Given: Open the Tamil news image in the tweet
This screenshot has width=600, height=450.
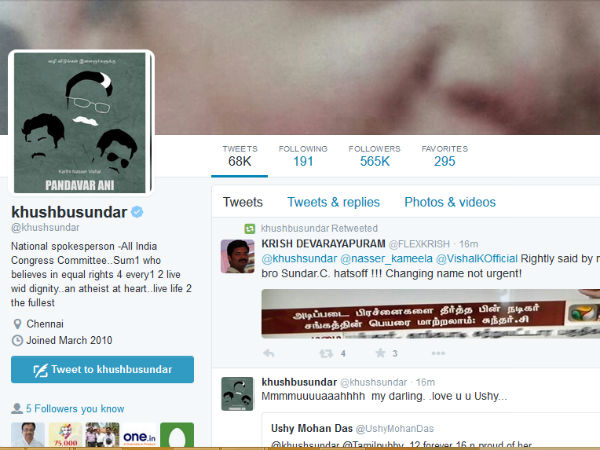Looking at the screenshot, I should point(430,314).
